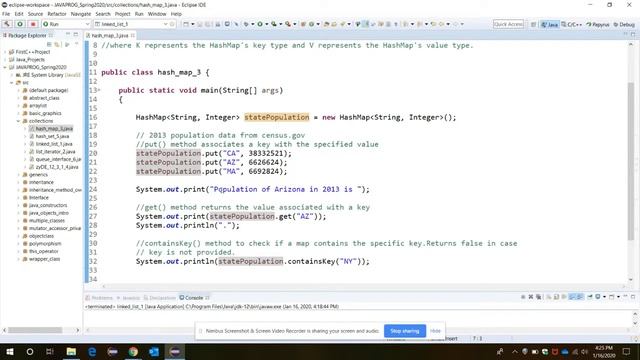Click the green Run As toolbar icon
640x360 pixels.
[260, 24]
